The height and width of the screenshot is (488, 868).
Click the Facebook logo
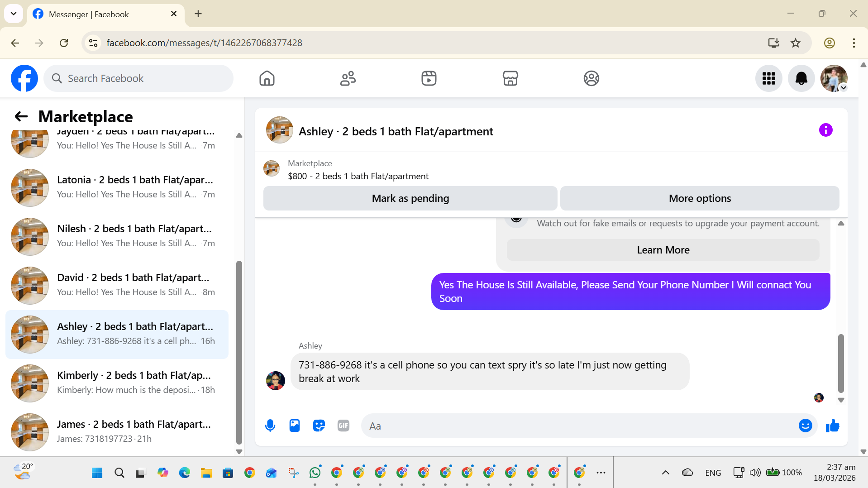tap(24, 78)
